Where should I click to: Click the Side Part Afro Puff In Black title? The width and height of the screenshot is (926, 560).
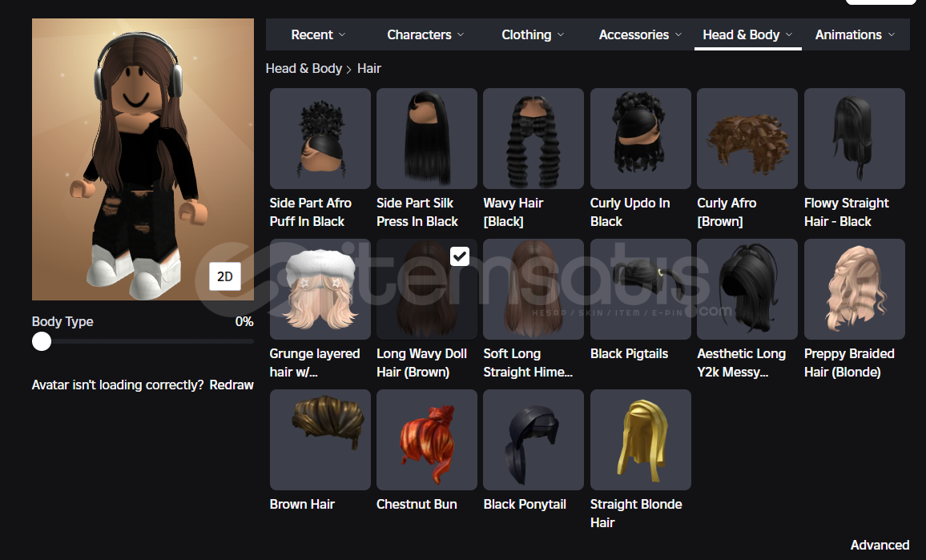pyautogui.click(x=311, y=212)
